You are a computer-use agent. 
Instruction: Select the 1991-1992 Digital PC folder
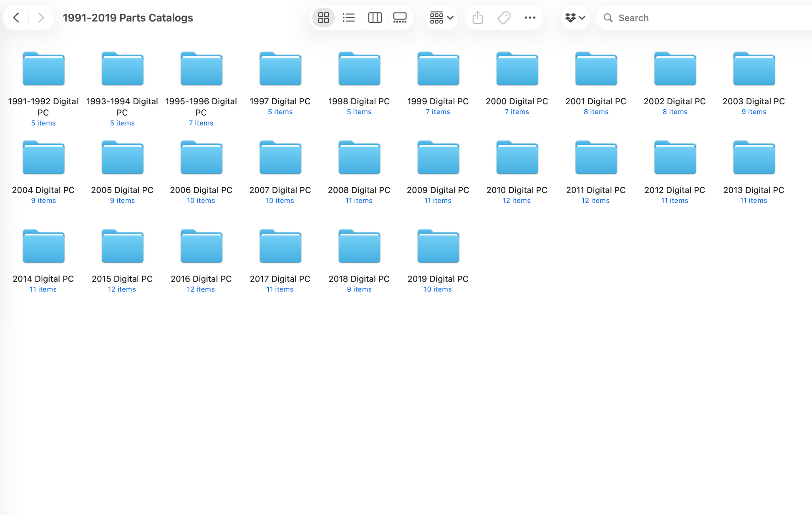tap(43, 69)
